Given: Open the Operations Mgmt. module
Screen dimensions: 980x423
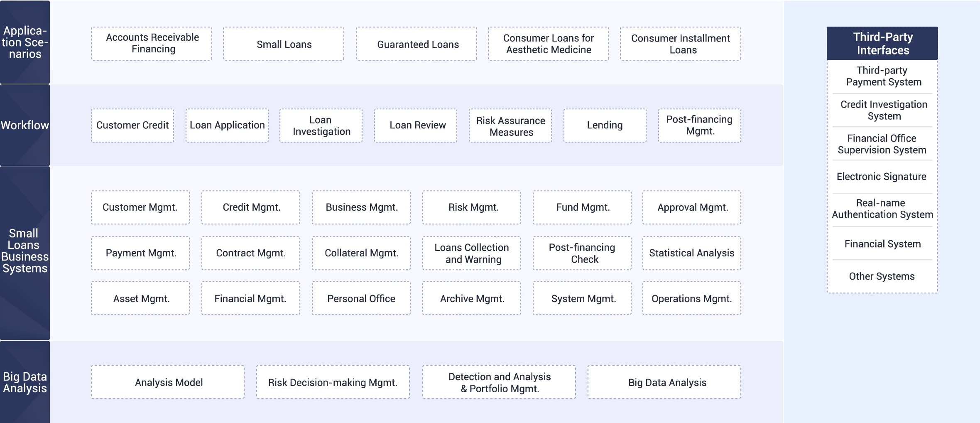Looking at the screenshot, I should pos(692,298).
